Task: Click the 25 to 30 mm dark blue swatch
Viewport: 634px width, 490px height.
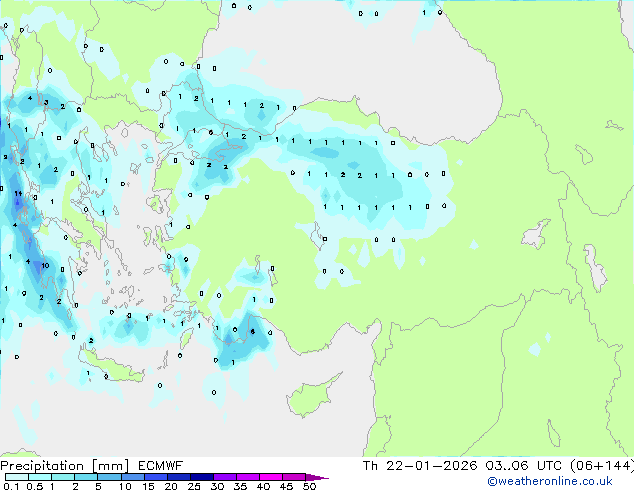Action: 202,477
